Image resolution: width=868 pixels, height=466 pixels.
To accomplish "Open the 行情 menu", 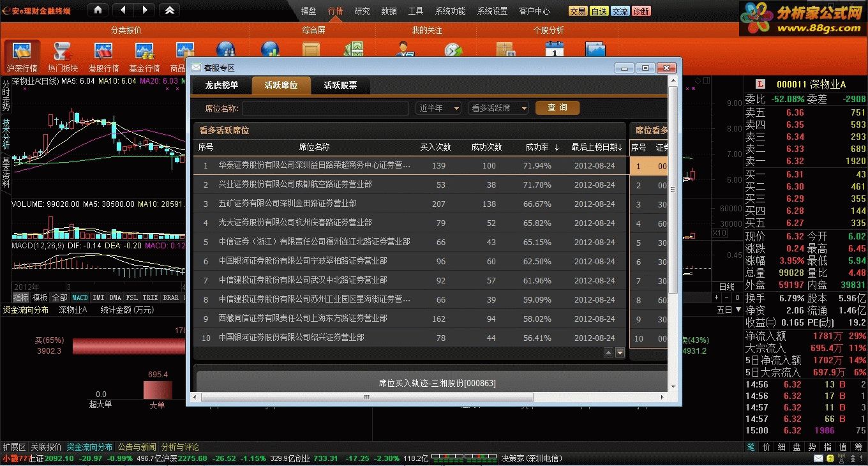I will point(335,11).
